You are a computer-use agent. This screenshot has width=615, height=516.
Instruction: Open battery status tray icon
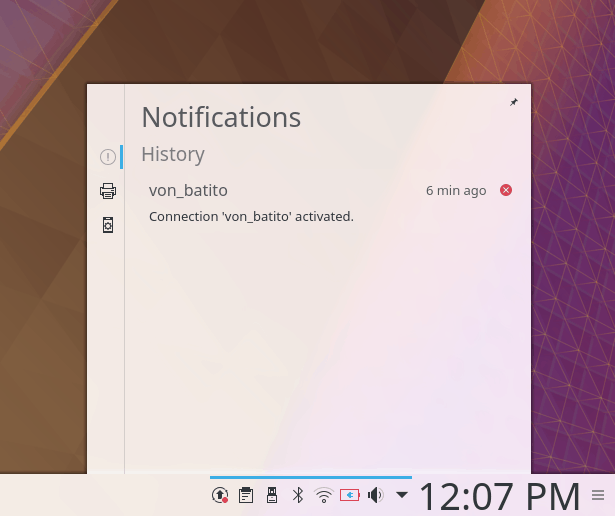coord(350,495)
